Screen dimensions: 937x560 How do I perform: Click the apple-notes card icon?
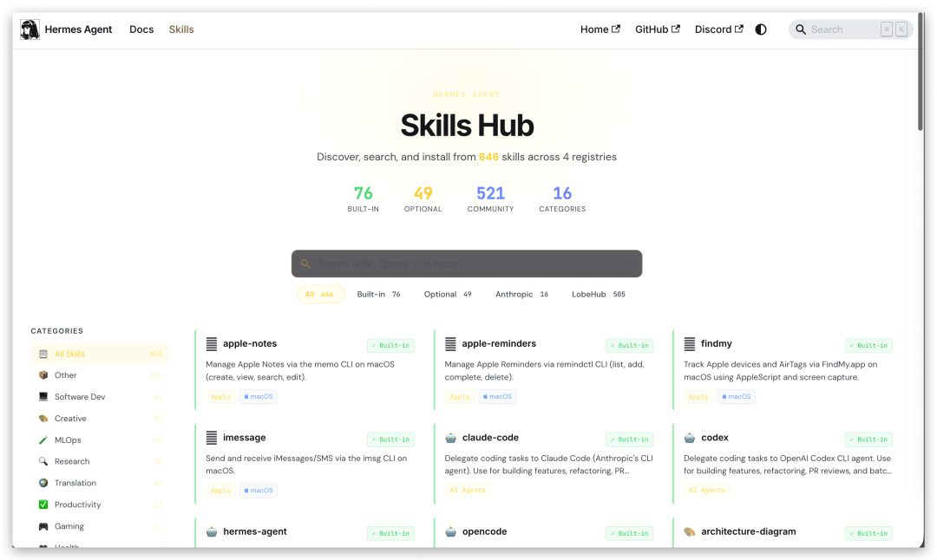click(x=212, y=344)
